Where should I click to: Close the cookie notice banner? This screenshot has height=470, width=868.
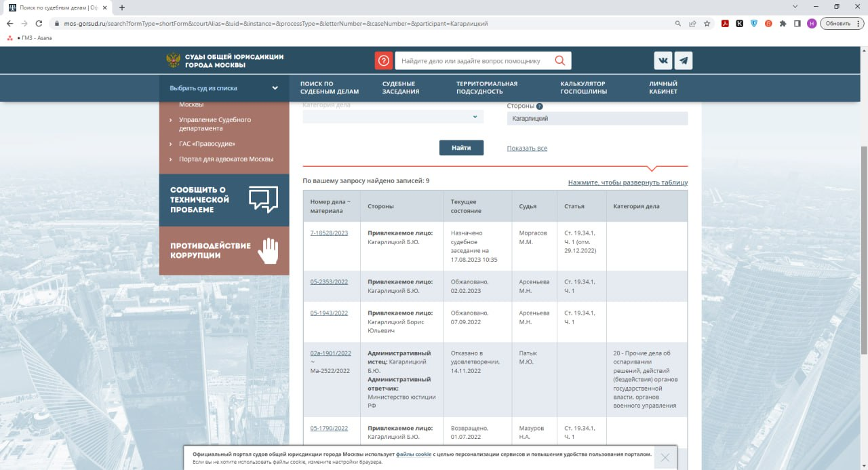click(665, 458)
